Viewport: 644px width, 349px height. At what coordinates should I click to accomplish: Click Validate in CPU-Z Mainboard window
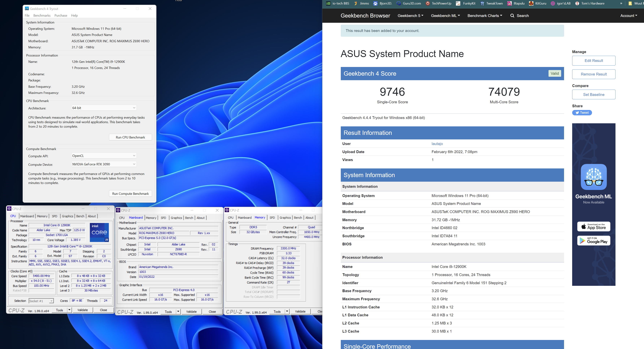pos(192,311)
